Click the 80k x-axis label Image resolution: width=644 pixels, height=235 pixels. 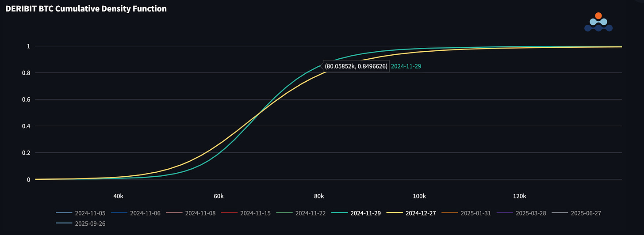tap(319, 196)
